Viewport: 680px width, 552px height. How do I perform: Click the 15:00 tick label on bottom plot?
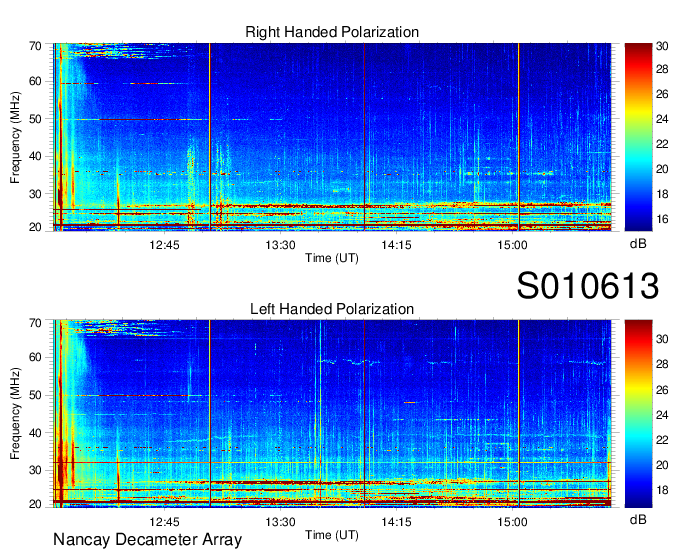pos(512,522)
